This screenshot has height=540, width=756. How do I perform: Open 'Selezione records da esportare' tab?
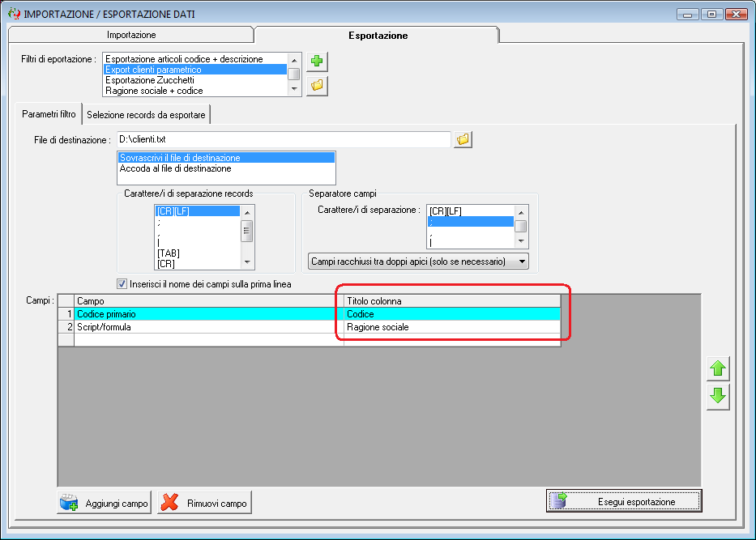point(146,115)
